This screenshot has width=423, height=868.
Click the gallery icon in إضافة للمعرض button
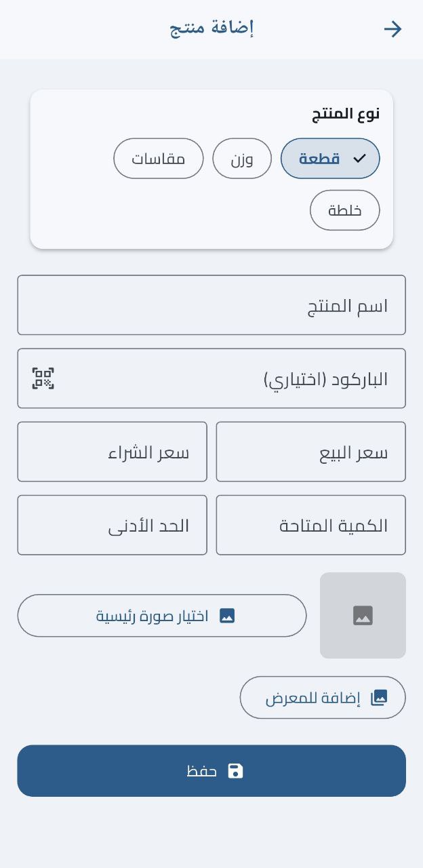pyautogui.click(x=380, y=696)
